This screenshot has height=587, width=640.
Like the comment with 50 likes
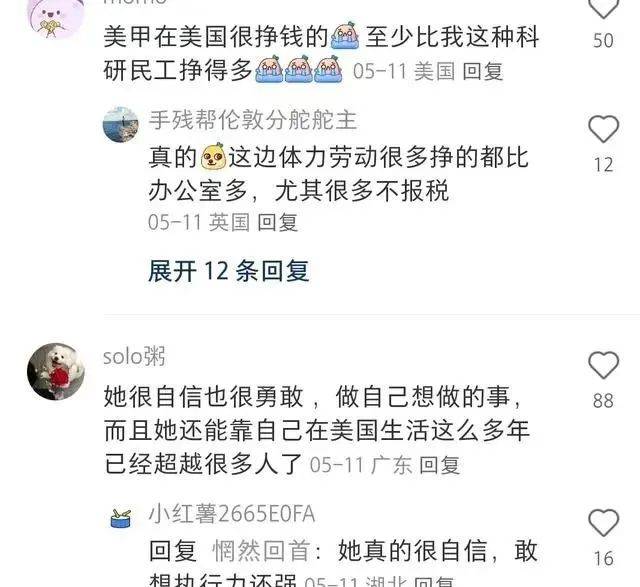click(603, 7)
